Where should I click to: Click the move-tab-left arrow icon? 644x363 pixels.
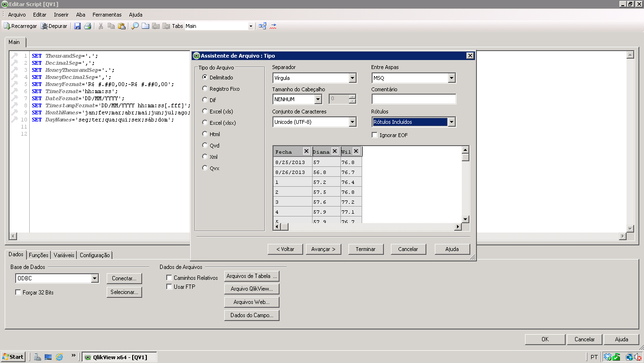click(x=156, y=26)
